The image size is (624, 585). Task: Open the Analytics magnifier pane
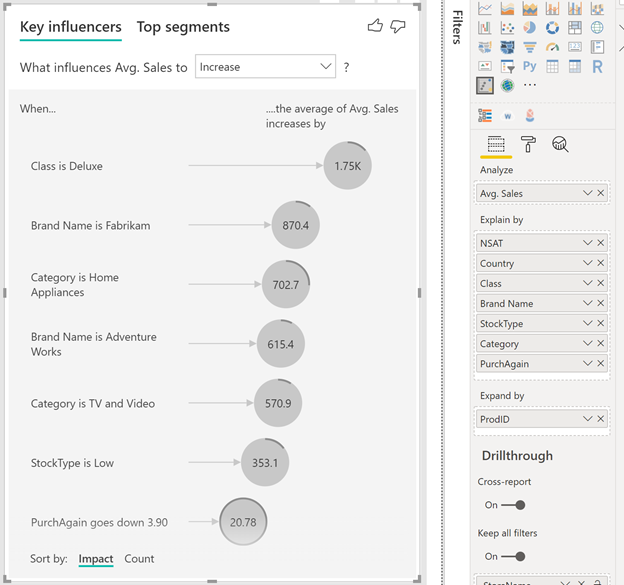(x=560, y=145)
